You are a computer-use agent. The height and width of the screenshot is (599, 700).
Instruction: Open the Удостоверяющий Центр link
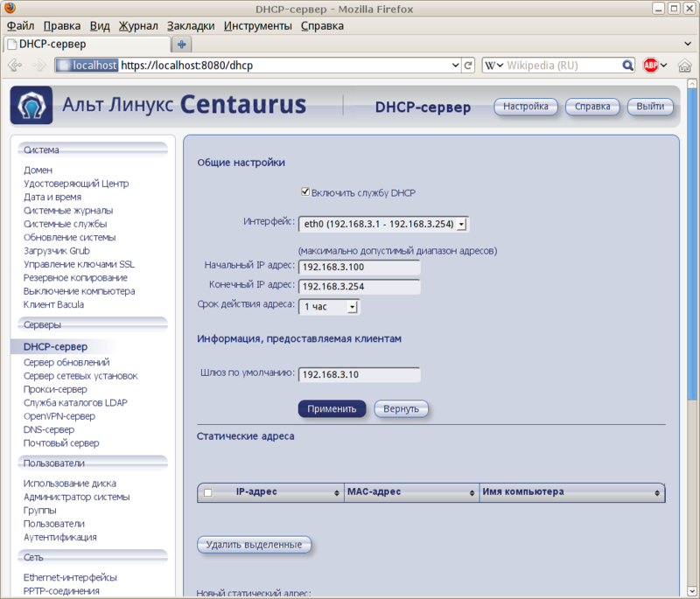pyautogui.click(x=76, y=184)
